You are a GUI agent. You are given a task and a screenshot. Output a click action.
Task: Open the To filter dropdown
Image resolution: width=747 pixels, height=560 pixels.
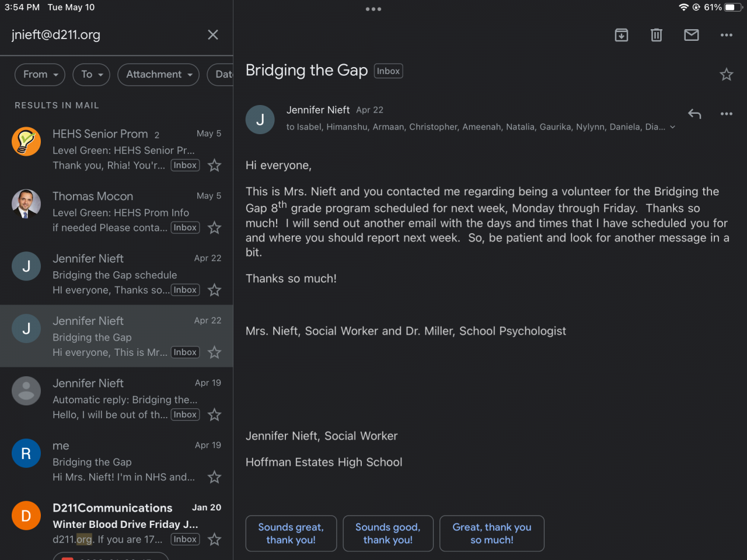[92, 75]
